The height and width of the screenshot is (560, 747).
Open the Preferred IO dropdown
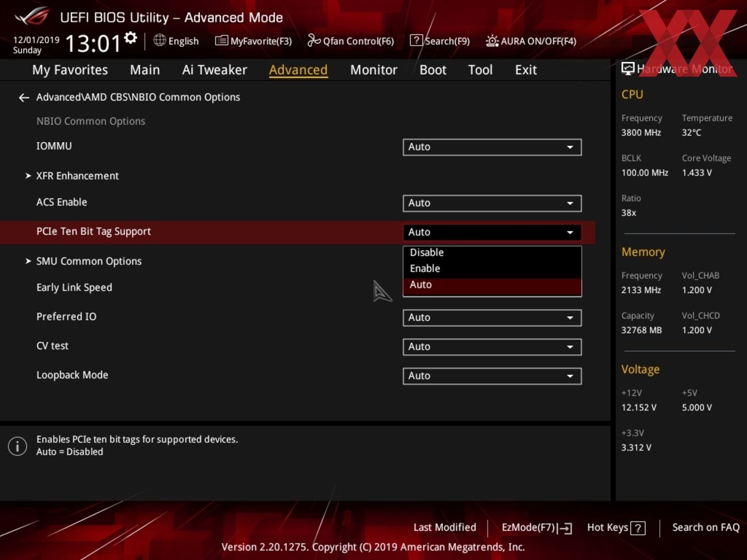492,317
